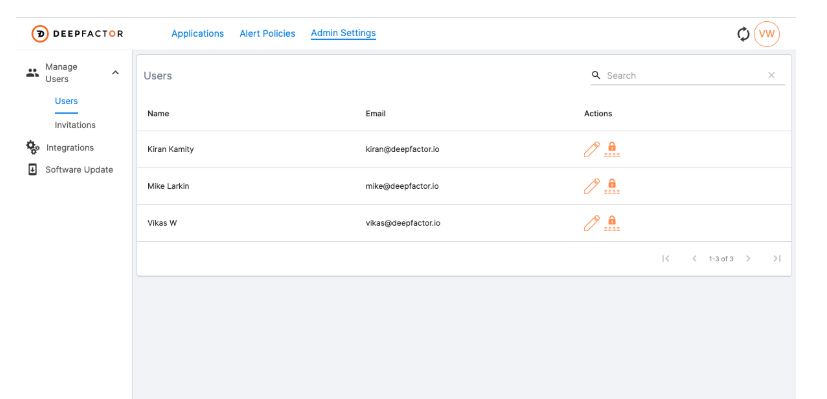Jump to last page of users table
Screen dimensions: 827x399
(x=776, y=258)
